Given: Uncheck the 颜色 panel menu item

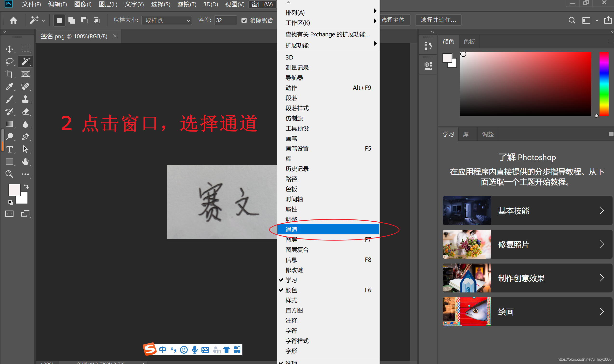Looking at the screenshot, I should point(291,290).
